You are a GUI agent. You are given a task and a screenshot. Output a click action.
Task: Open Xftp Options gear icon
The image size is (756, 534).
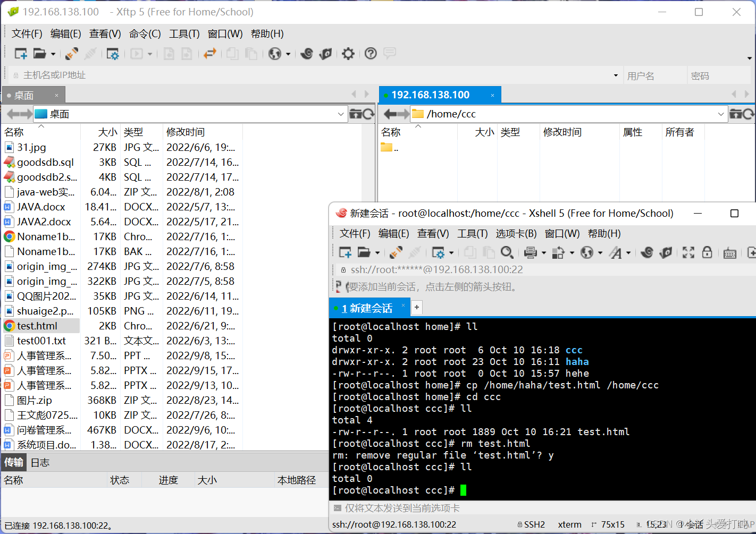click(x=348, y=53)
